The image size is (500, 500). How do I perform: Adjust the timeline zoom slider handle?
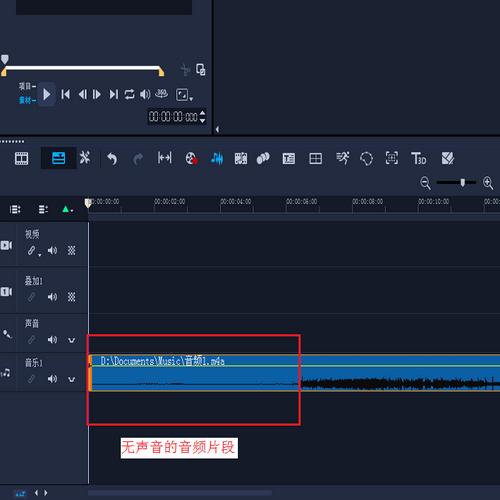pos(463,182)
